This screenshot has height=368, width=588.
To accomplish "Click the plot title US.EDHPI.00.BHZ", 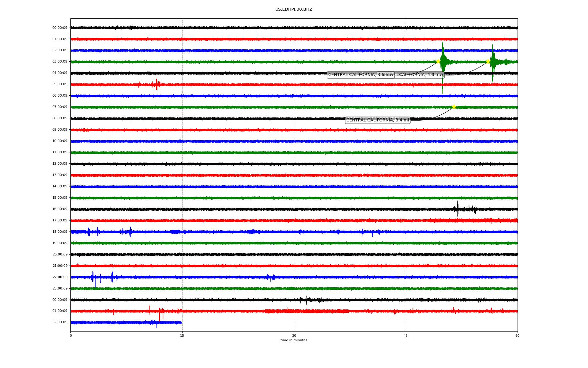I will tap(294, 10).
